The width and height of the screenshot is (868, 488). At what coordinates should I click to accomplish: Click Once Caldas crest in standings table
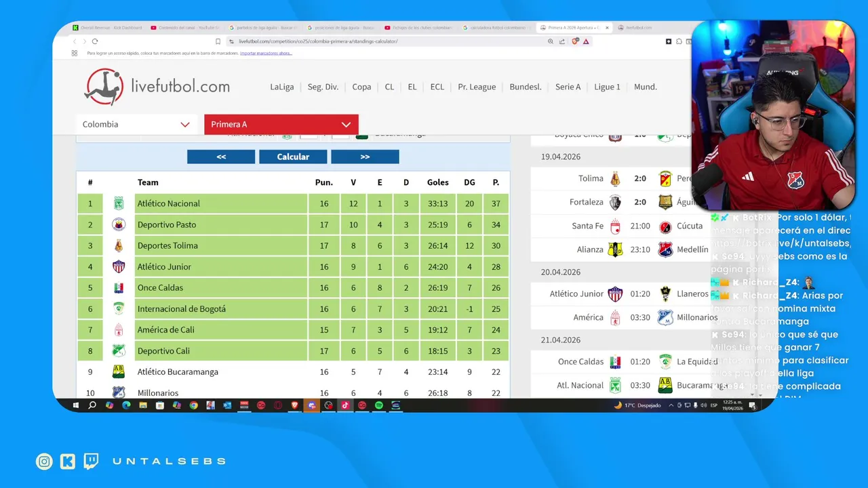119,287
